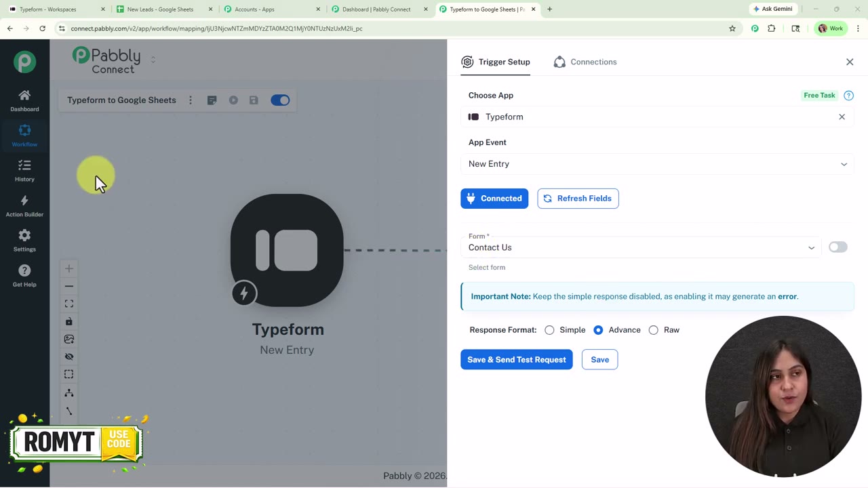Image resolution: width=868 pixels, height=488 pixels.
Task: Bookmark this page with the star icon
Action: point(732,28)
